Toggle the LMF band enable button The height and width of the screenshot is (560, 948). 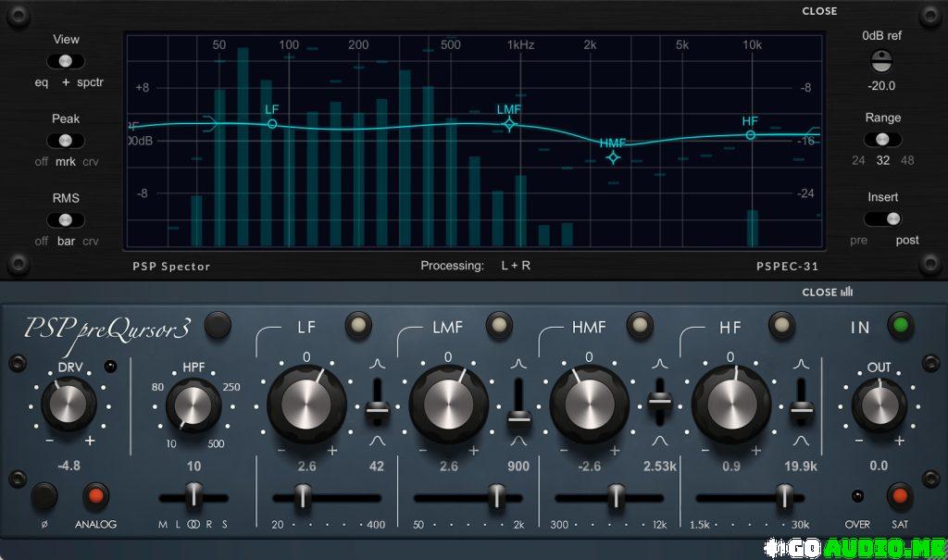pos(499,326)
